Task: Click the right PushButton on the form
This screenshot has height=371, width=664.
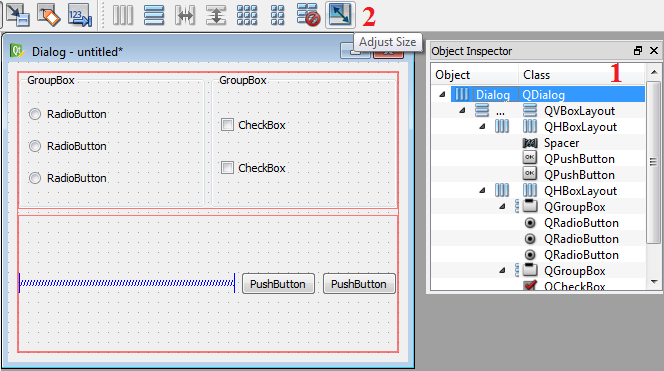Action: tap(359, 284)
